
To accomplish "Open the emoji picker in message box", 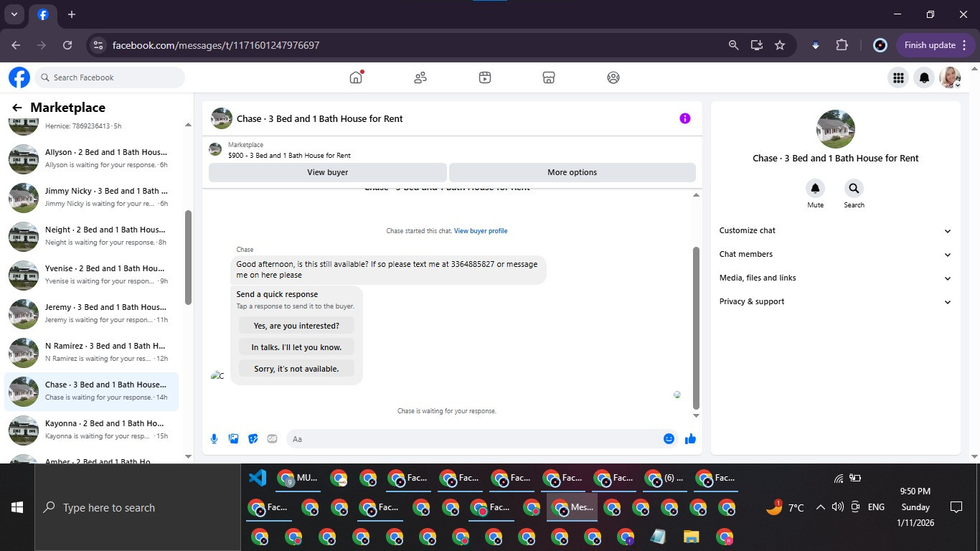I will tap(669, 439).
